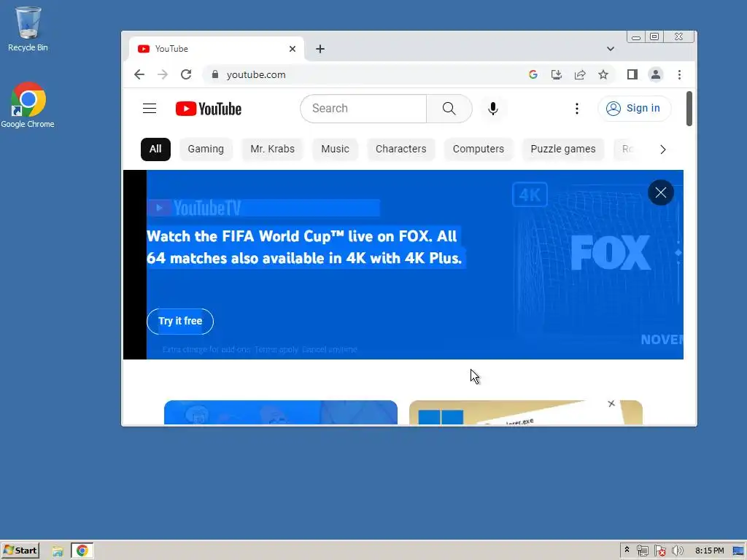The width and height of the screenshot is (747, 560).
Task: Share this page icon
Action: click(x=580, y=75)
